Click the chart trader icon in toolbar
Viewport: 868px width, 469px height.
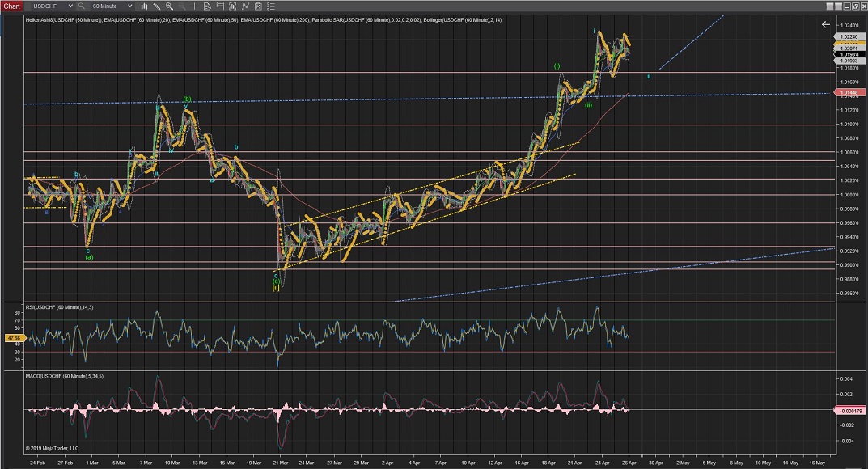click(x=220, y=6)
